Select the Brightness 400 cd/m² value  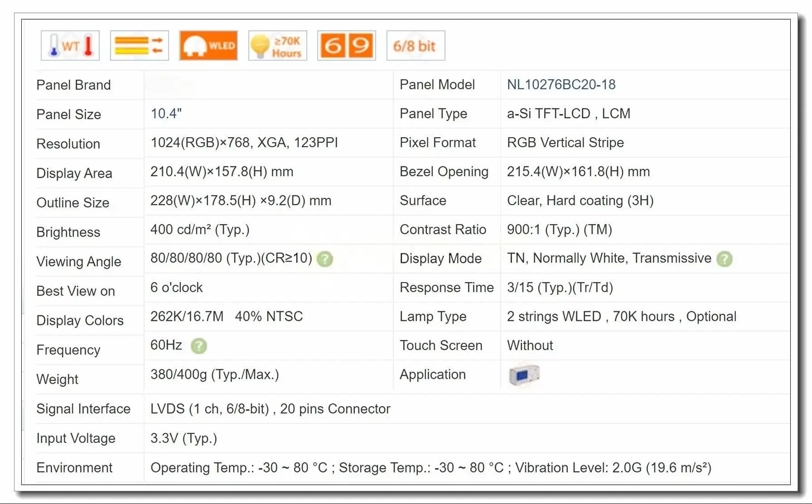click(x=200, y=230)
